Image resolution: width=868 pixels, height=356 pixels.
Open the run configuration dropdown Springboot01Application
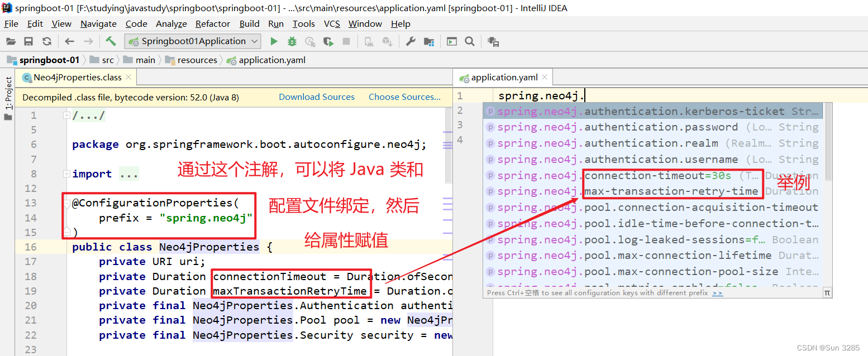pos(193,41)
